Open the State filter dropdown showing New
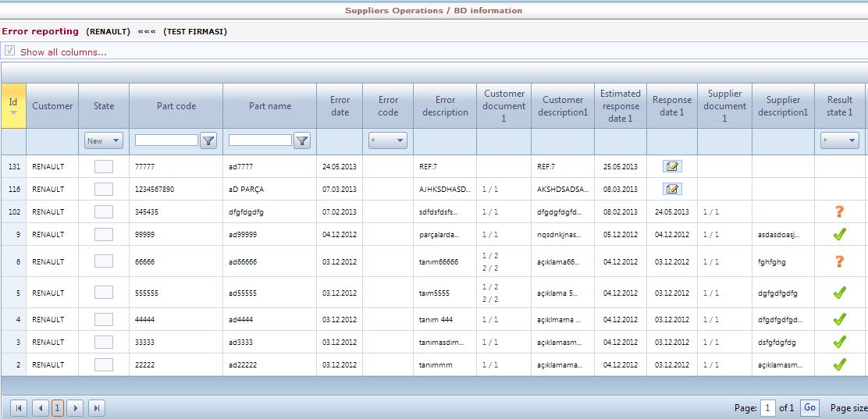 104,141
